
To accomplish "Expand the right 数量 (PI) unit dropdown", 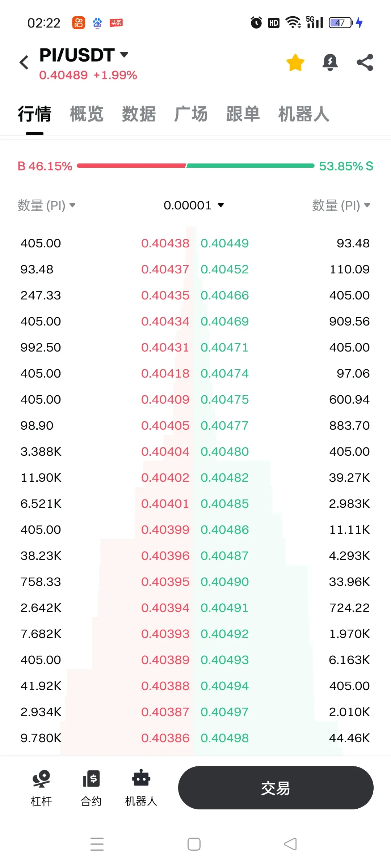I will [x=341, y=205].
